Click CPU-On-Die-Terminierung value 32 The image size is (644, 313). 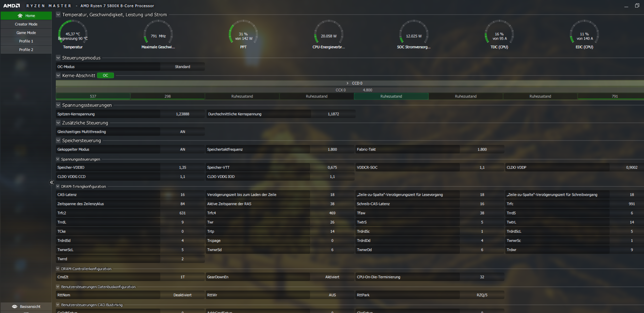coord(482,277)
